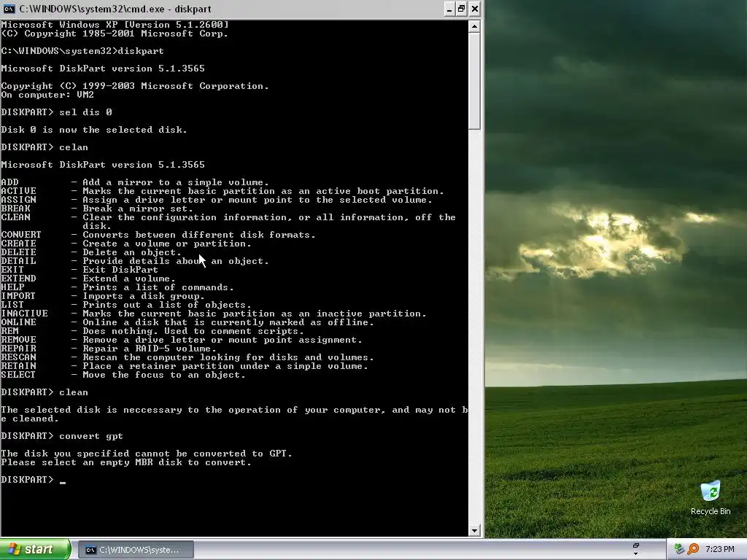
Task: Click the 'DISKPART> sel dis 0' line
Action: pyautogui.click(x=57, y=112)
